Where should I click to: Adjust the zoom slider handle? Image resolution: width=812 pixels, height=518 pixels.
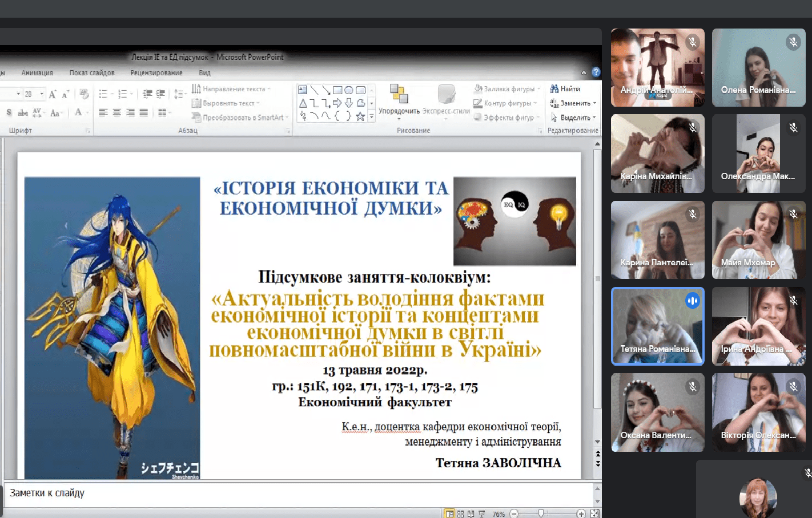(541, 513)
